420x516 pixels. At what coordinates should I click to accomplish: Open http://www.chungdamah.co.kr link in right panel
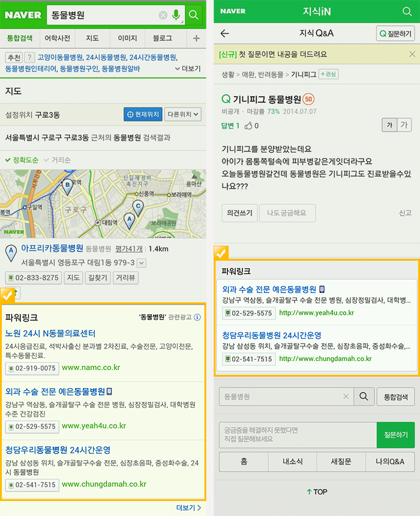[325, 359]
